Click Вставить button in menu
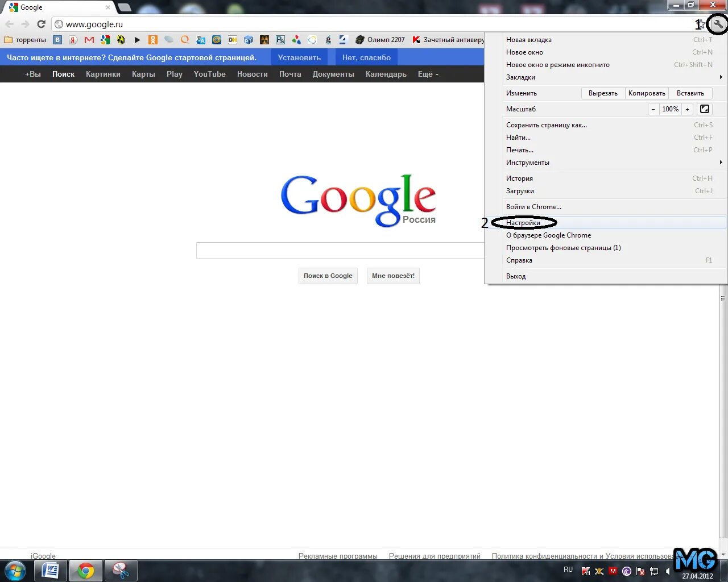This screenshot has width=728, height=582. 690,93
